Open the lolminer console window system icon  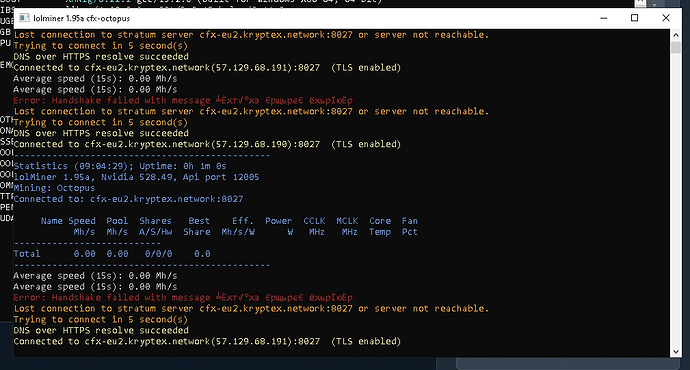25,18
